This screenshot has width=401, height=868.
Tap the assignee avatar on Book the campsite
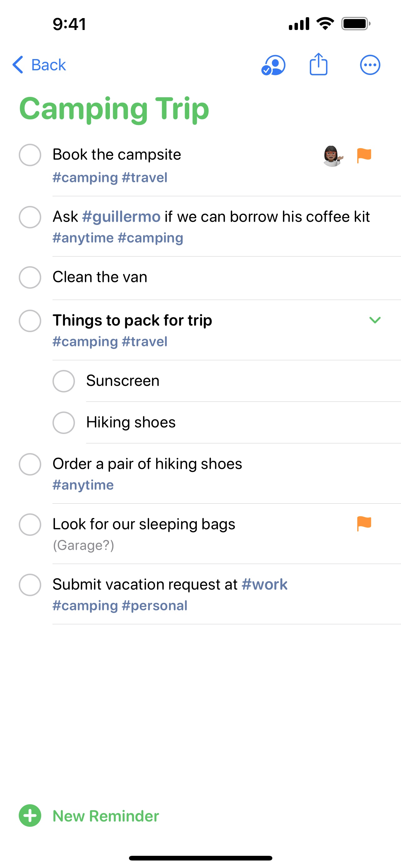333,156
